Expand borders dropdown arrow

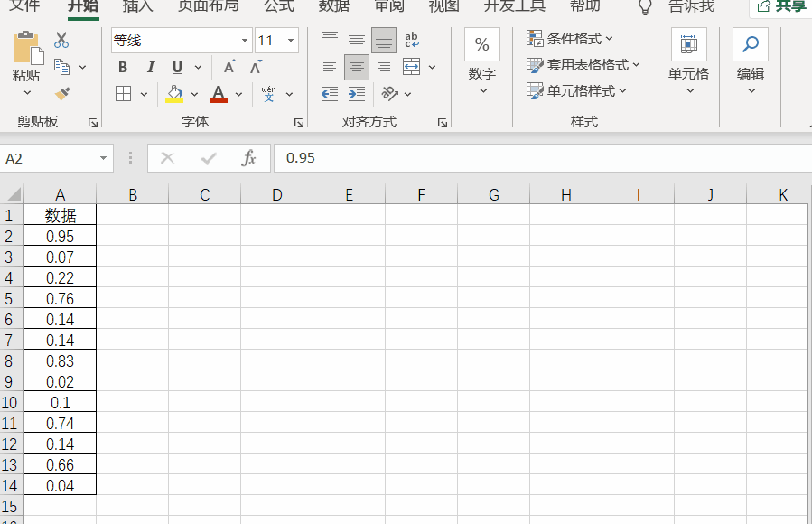144,94
